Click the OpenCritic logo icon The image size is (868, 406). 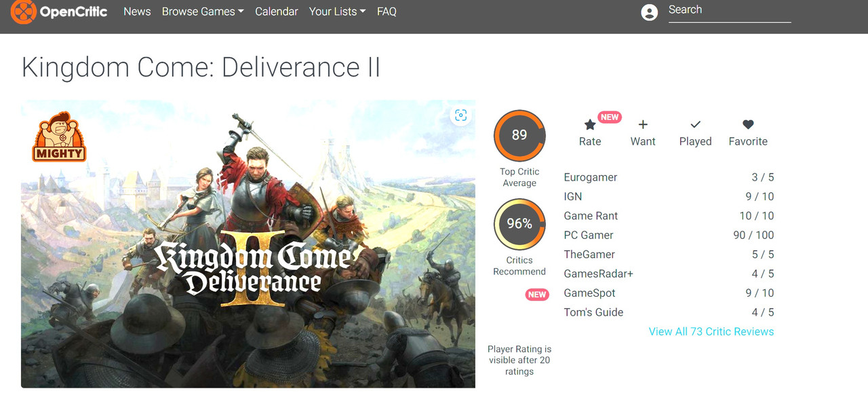[22, 12]
